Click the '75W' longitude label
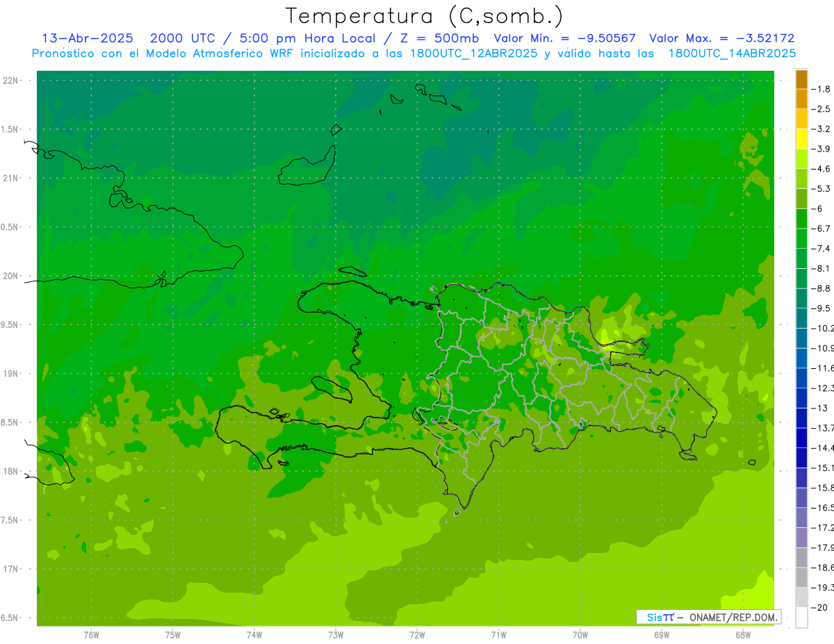The width and height of the screenshot is (834, 644). click(x=172, y=634)
